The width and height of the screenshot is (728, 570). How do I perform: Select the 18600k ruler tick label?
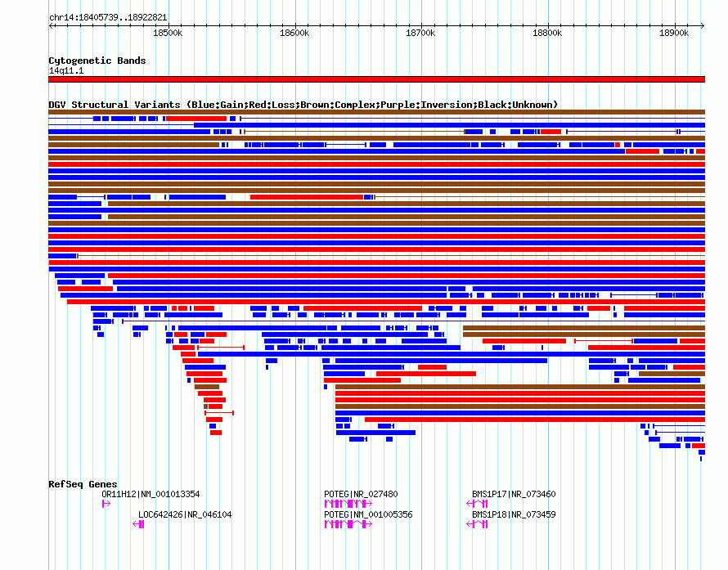pos(294,33)
